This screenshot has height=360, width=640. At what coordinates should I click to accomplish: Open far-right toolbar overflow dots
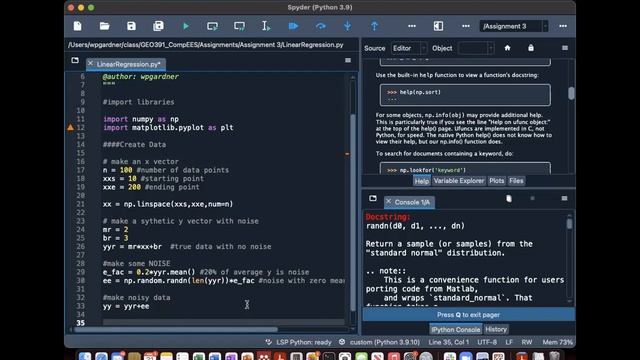pos(563,26)
